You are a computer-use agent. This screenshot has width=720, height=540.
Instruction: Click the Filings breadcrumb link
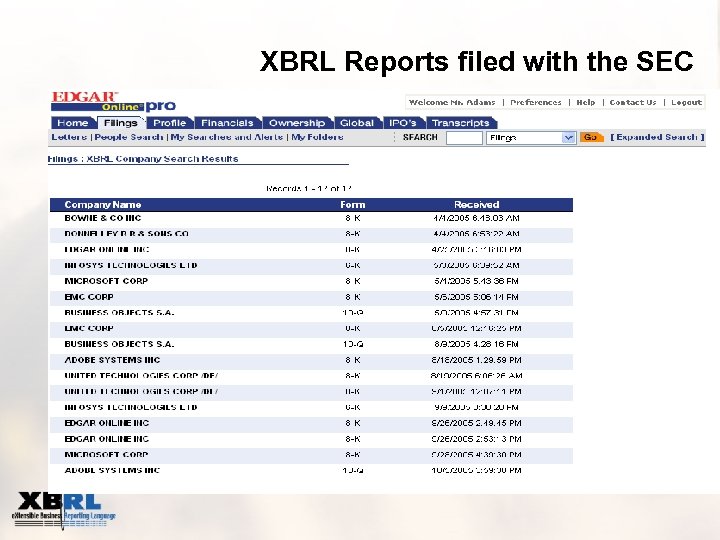[62, 159]
